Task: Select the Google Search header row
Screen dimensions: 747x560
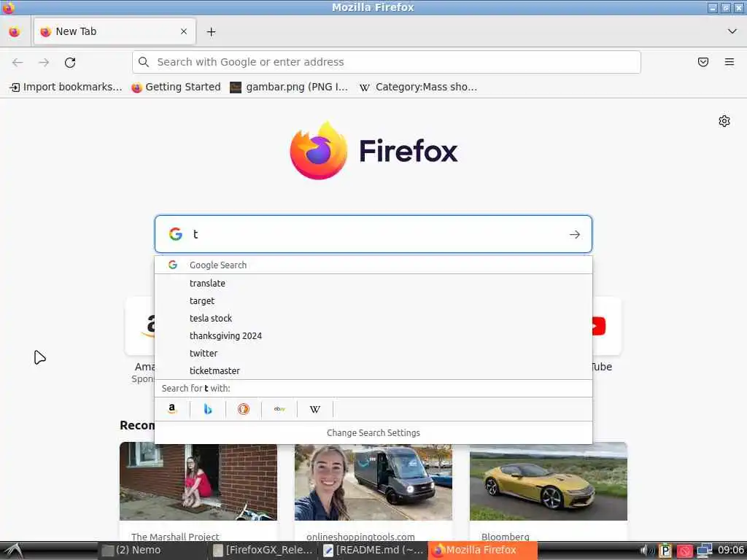Action: click(373, 265)
